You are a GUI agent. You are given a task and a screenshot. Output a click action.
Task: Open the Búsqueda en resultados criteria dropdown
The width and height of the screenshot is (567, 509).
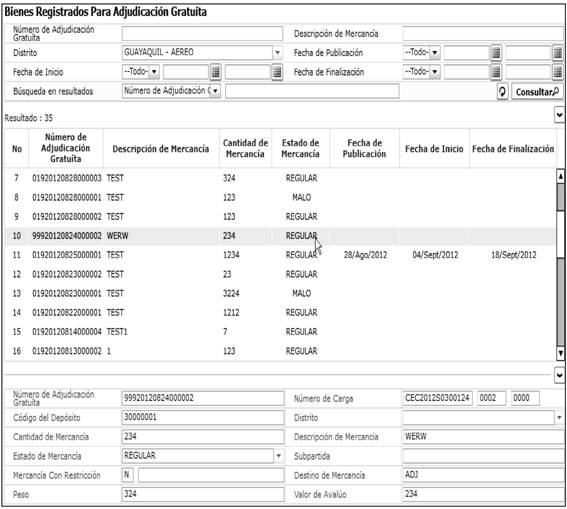coord(215,91)
